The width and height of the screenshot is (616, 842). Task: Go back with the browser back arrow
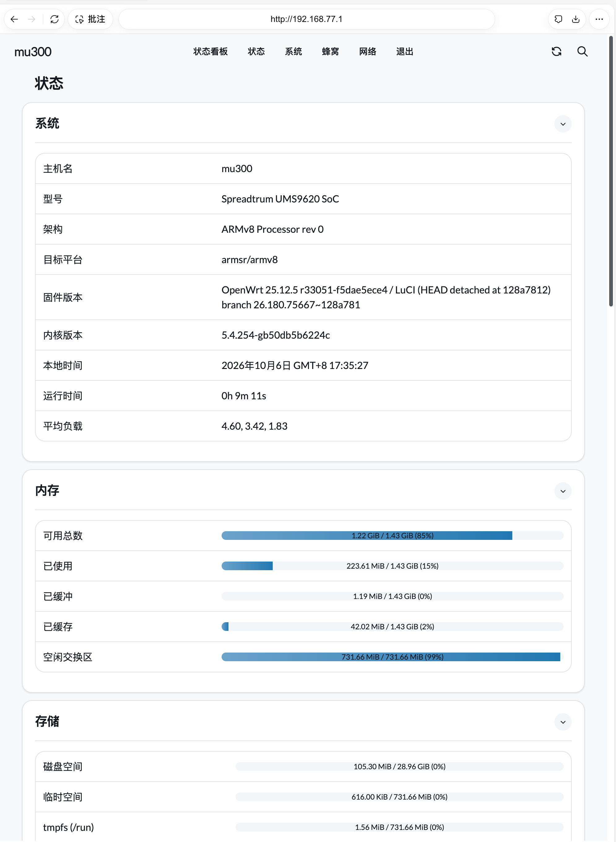pos(14,19)
